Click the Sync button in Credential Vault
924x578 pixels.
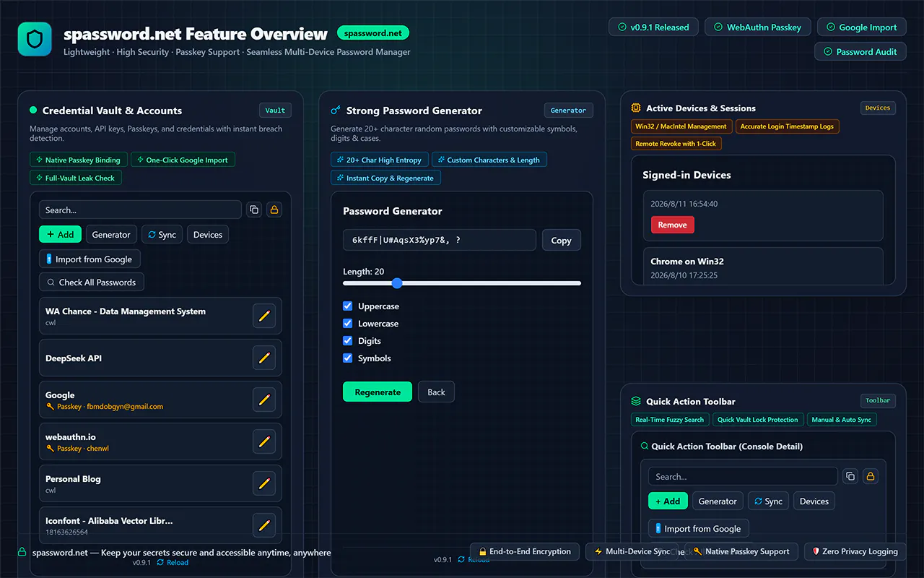coord(162,234)
